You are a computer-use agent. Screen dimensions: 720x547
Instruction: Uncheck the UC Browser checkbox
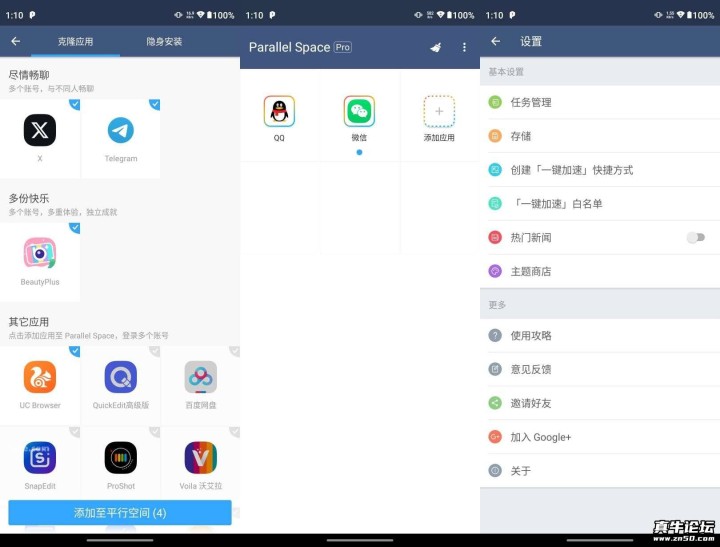(75, 351)
